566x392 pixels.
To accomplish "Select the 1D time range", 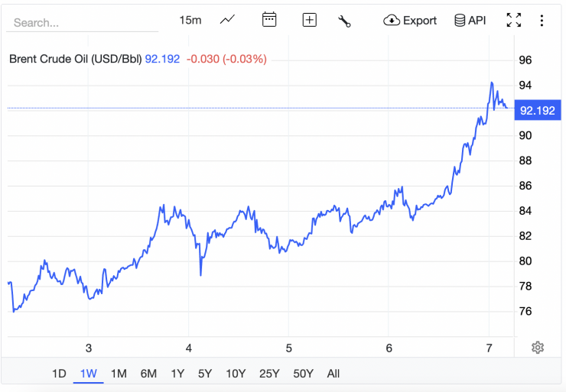I will pos(59,374).
